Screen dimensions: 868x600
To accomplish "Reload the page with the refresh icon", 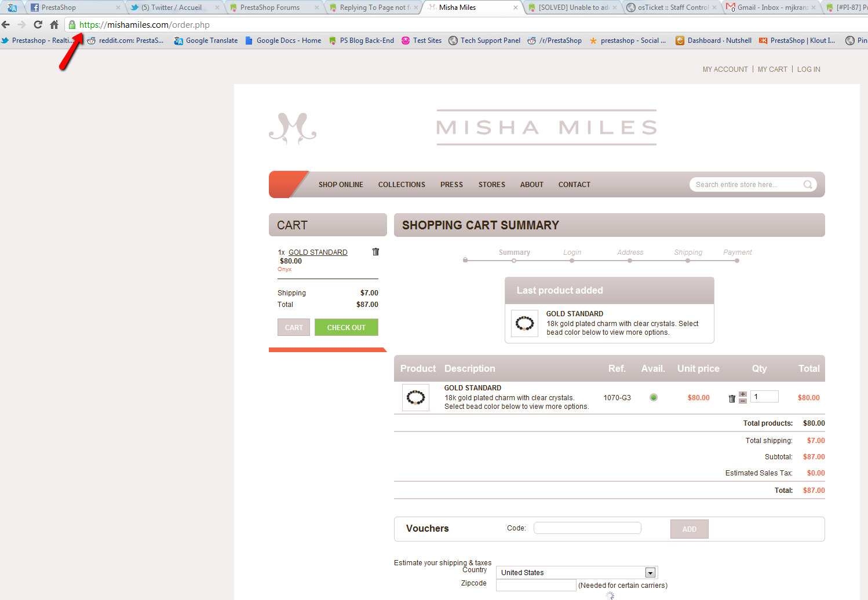I will tap(38, 25).
